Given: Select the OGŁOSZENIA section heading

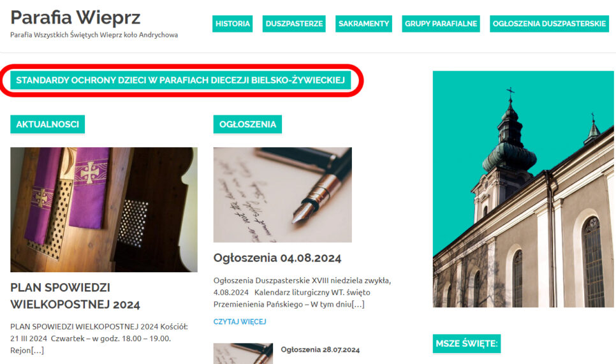Looking at the screenshot, I should pyautogui.click(x=247, y=124).
